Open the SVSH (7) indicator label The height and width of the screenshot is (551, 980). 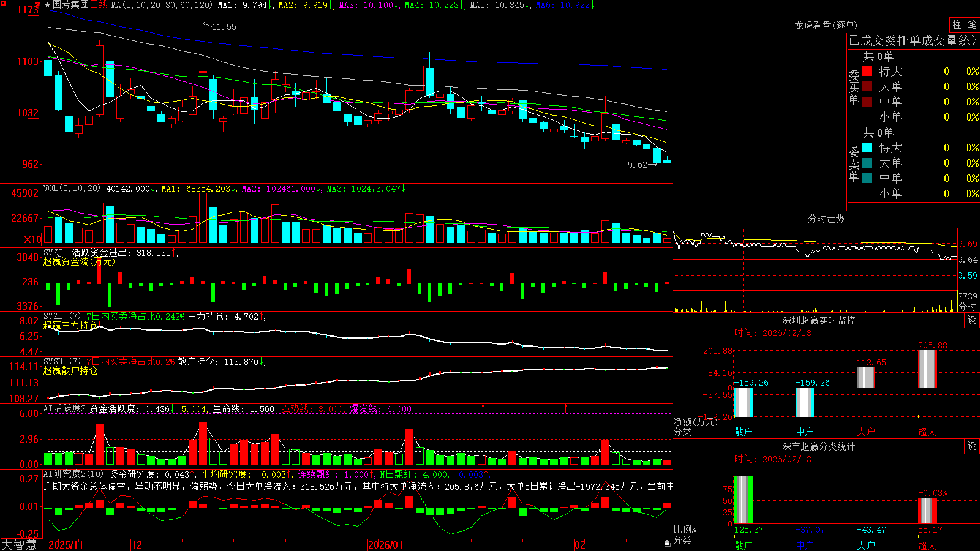point(62,361)
